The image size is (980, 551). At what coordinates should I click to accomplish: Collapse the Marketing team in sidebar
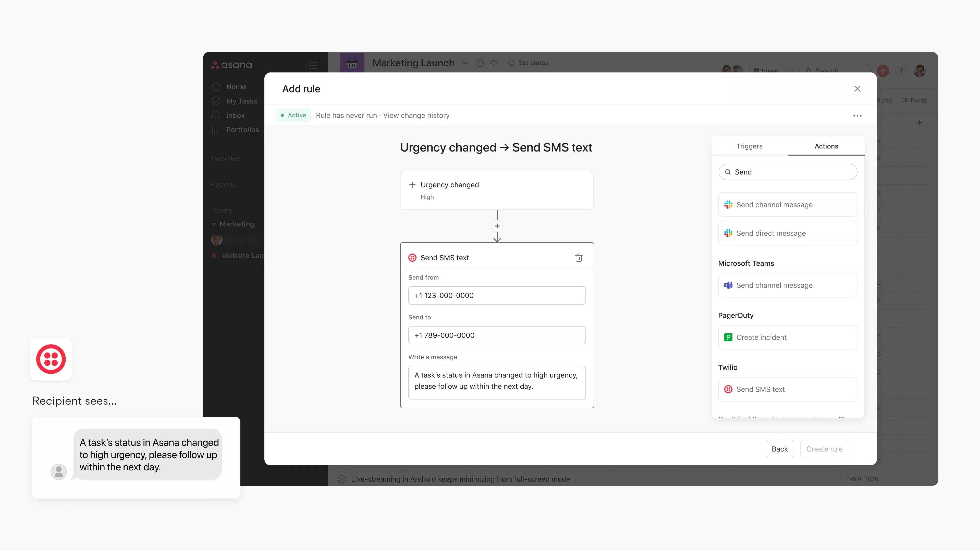(214, 224)
